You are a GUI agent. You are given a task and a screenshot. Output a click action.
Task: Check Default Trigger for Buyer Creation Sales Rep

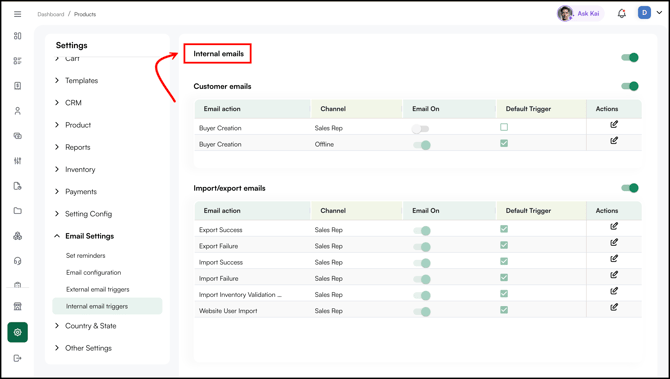click(x=504, y=127)
